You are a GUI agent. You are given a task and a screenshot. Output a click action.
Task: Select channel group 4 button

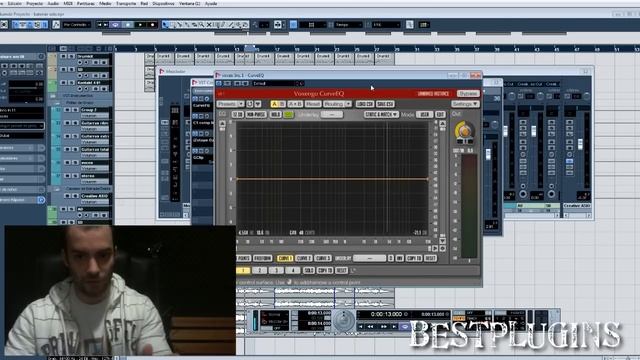pyautogui.click(x=292, y=270)
